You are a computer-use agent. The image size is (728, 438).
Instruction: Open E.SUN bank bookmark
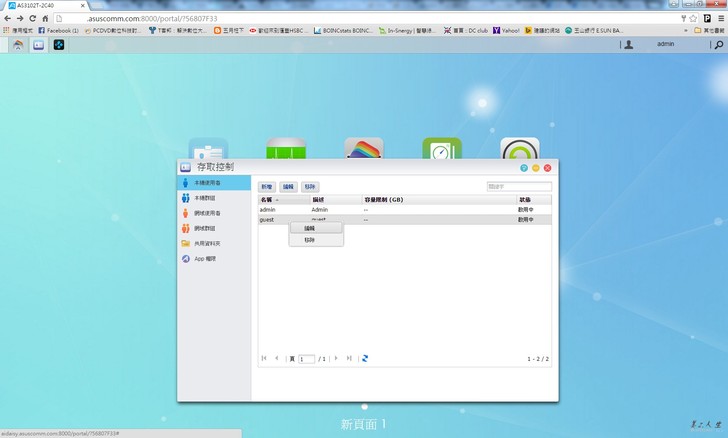594,30
